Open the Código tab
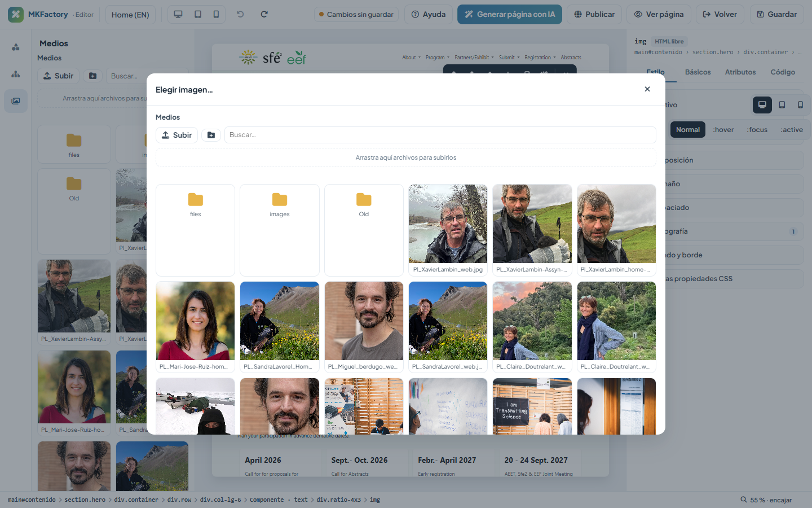Image resolution: width=812 pixels, height=508 pixels. [x=783, y=72]
